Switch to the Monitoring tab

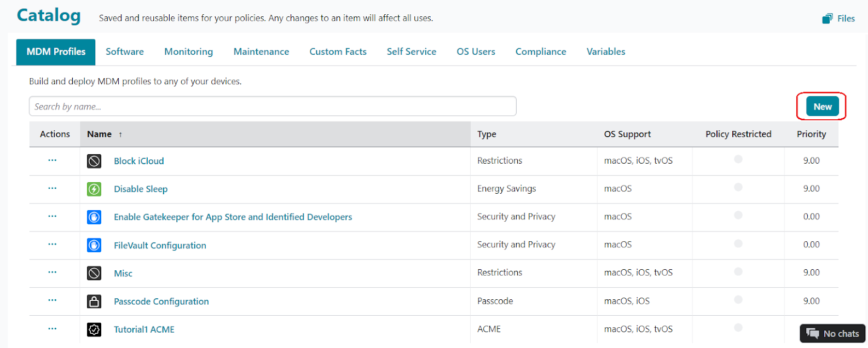(x=189, y=52)
